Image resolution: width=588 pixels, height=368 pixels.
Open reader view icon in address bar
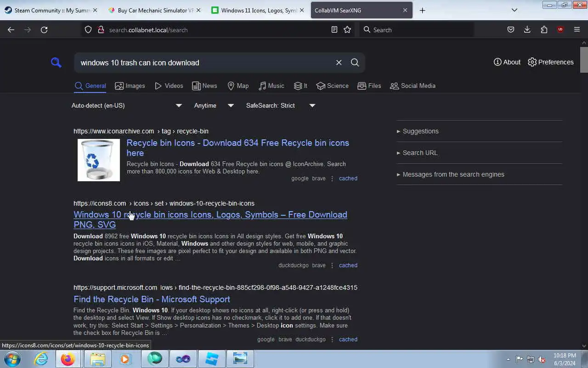(334, 29)
